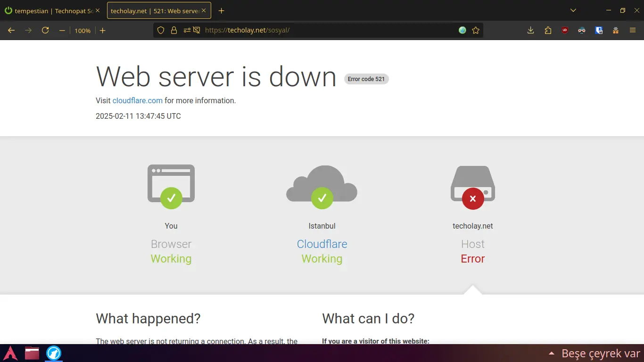Viewport: 644px width, 362px height.
Task: Click the Error code 521 badge
Action: [x=366, y=79]
